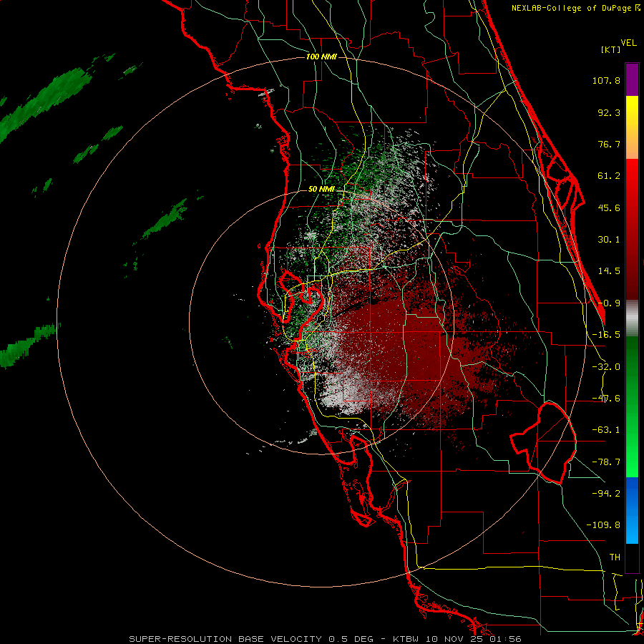Image resolution: width=644 pixels, height=644 pixels.
Task: Click the 92.3 velocity scale value
Action: [609, 112]
